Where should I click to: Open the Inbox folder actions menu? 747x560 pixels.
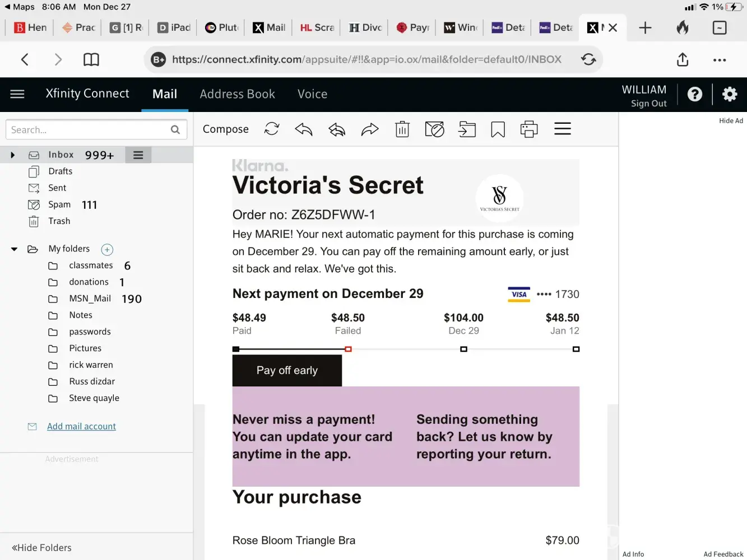pos(138,155)
